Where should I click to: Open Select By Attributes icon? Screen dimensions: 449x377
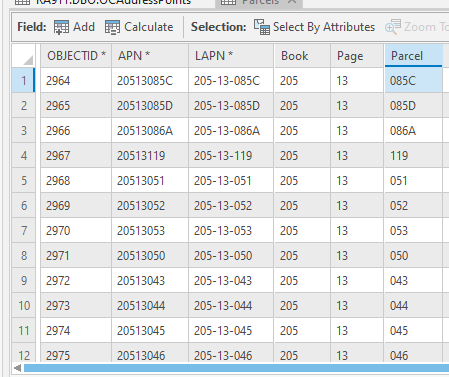(x=262, y=27)
